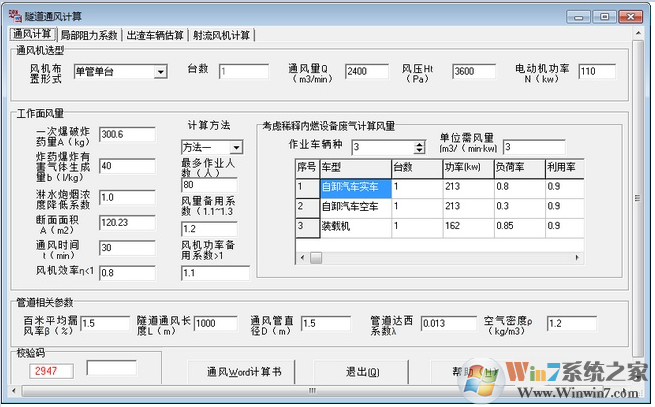The width and height of the screenshot is (655, 407).
Task: Click the 断面面积 field showing 120.23
Action: pos(127,223)
